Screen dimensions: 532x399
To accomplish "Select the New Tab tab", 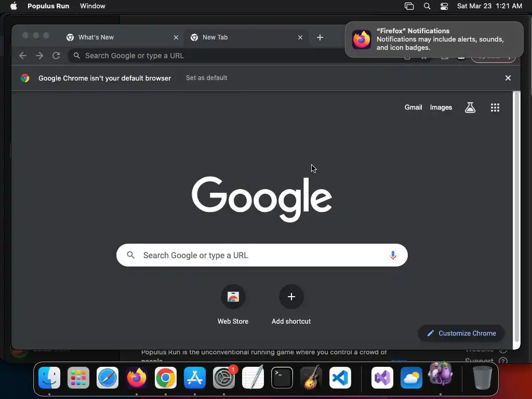I will 247,37.
